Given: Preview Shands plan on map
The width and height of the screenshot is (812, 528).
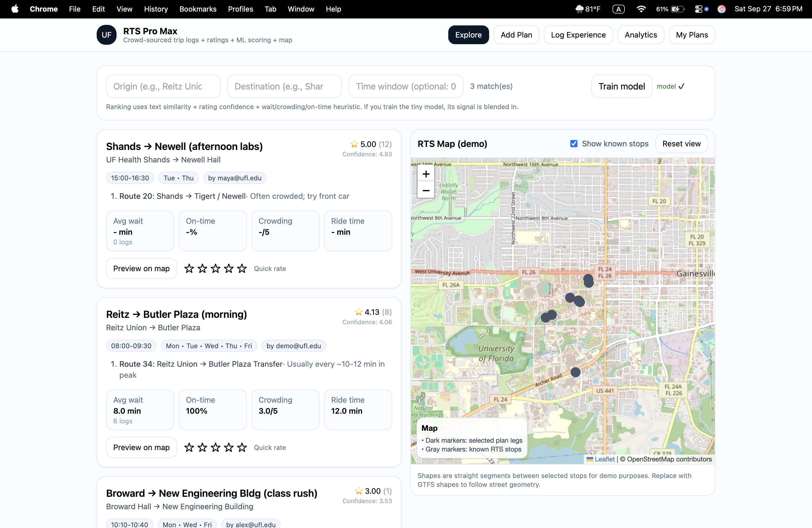Looking at the screenshot, I should [x=141, y=268].
